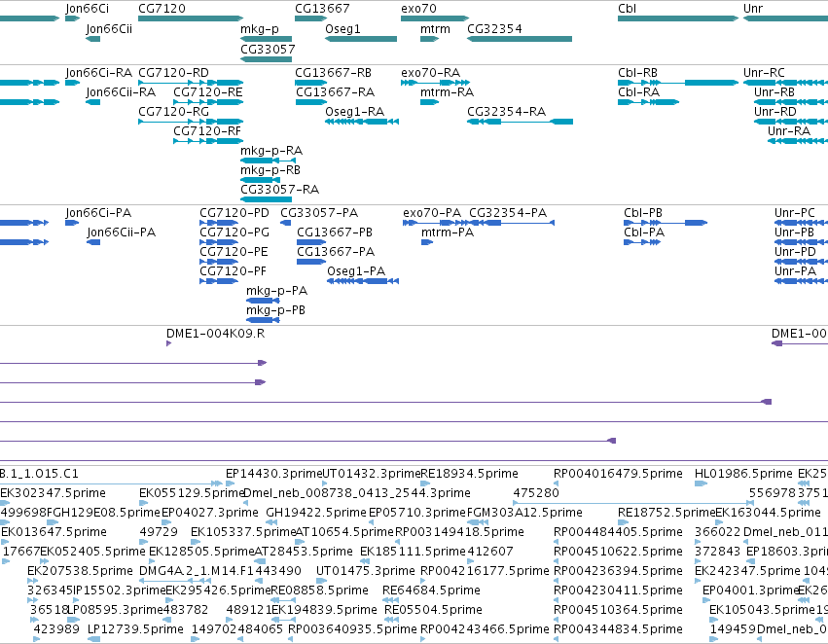Select EST GH19422.5prime
This screenshot has width=828, height=644.
click(x=272, y=522)
